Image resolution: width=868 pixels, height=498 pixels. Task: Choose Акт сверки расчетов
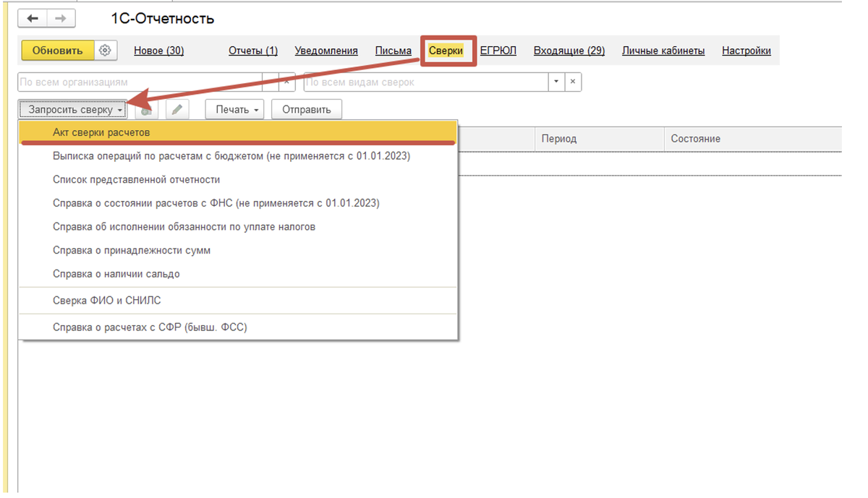click(238, 132)
